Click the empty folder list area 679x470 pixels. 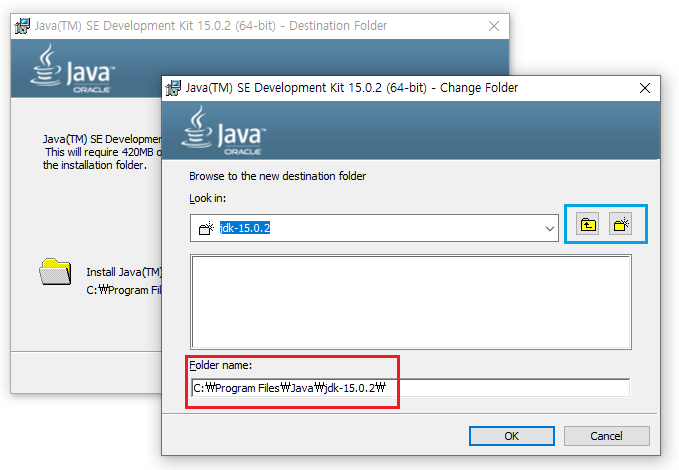(411, 302)
